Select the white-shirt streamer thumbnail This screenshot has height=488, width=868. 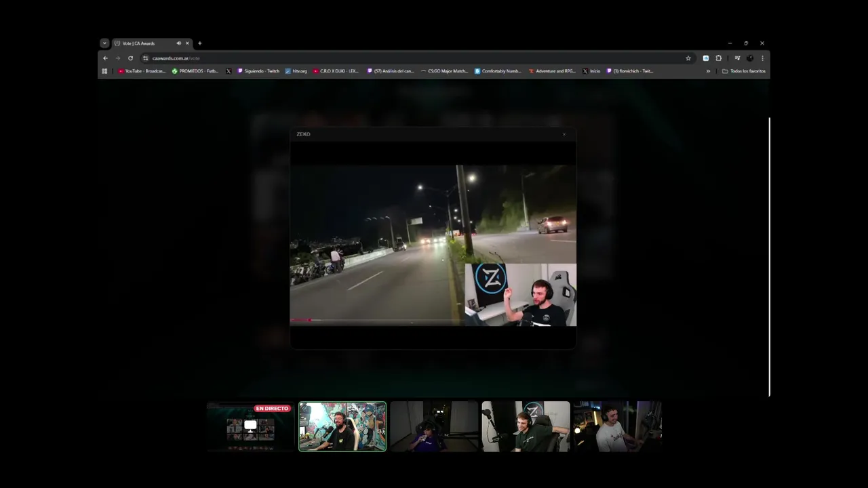[x=617, y=426]
